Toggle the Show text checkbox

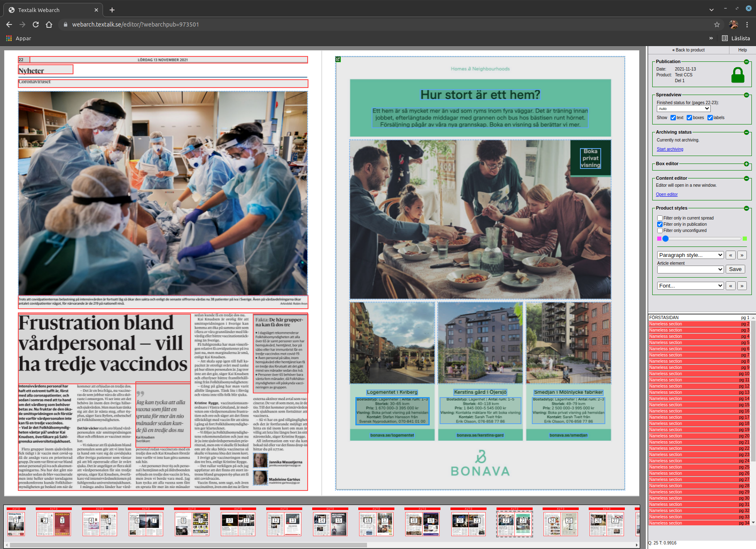[x=673, y=118]
